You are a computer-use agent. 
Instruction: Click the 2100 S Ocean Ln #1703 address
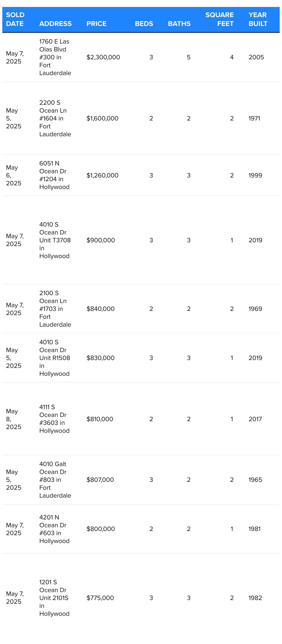55,309
